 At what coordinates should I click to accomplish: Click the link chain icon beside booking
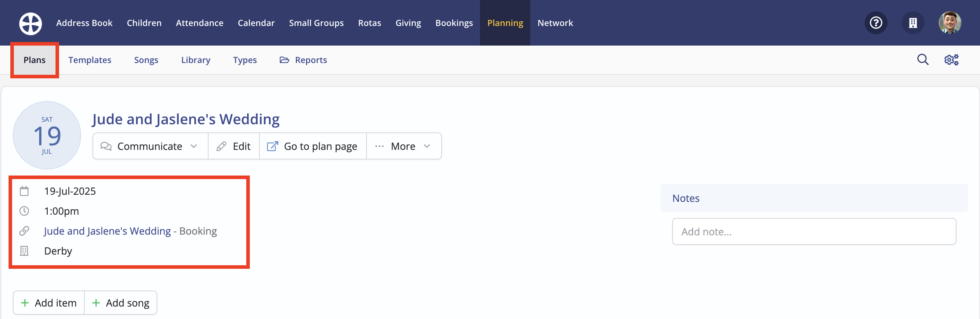tap(24, 231)
